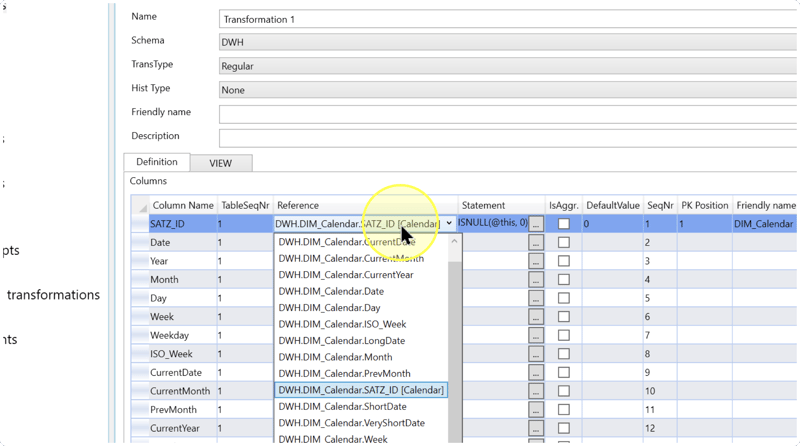Select all rows via grid corner triangle

[140, 205]
